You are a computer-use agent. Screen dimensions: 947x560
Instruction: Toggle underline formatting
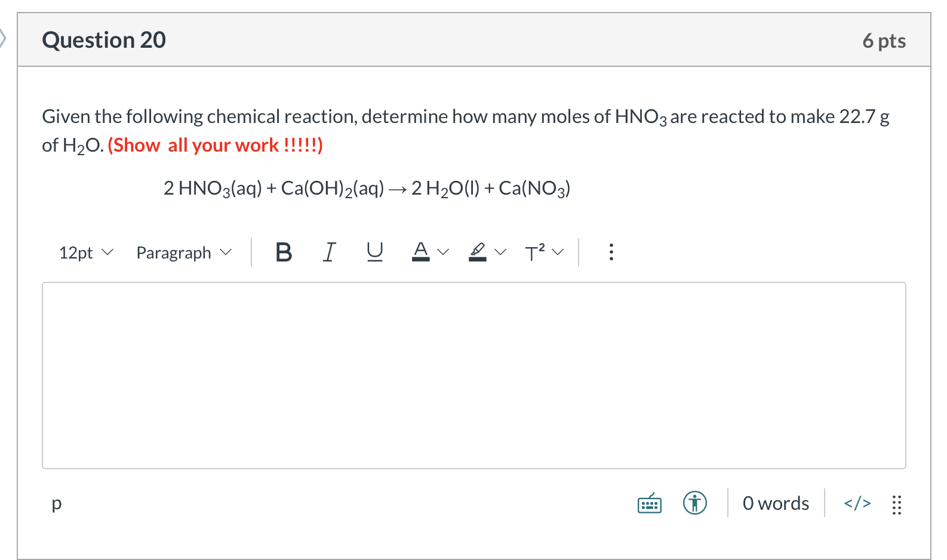(x=374, y=253)
